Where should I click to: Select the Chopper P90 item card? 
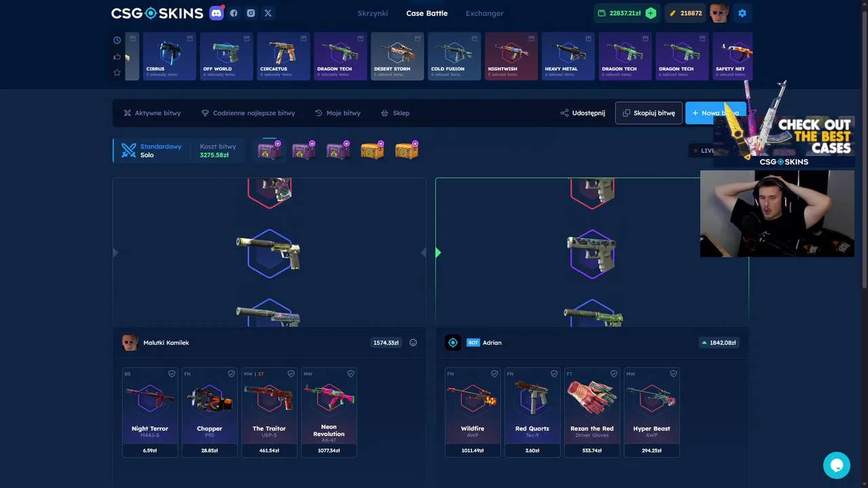click(210, 413)
